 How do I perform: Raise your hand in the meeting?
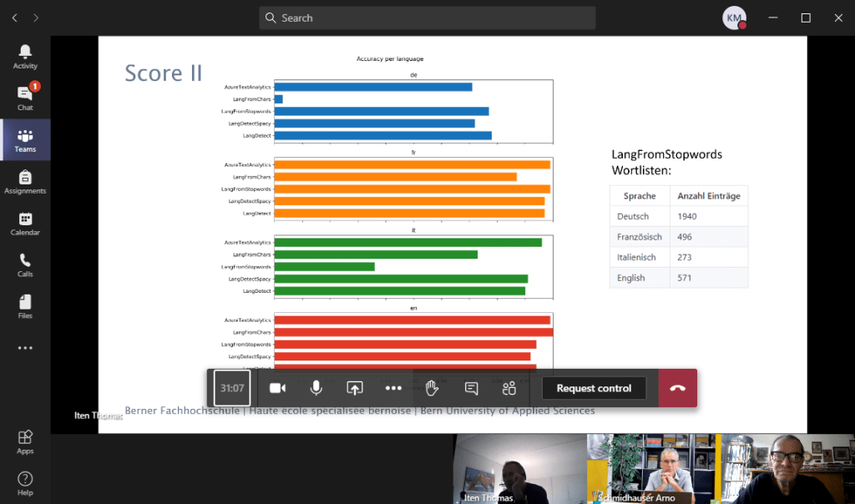(432, 388)
